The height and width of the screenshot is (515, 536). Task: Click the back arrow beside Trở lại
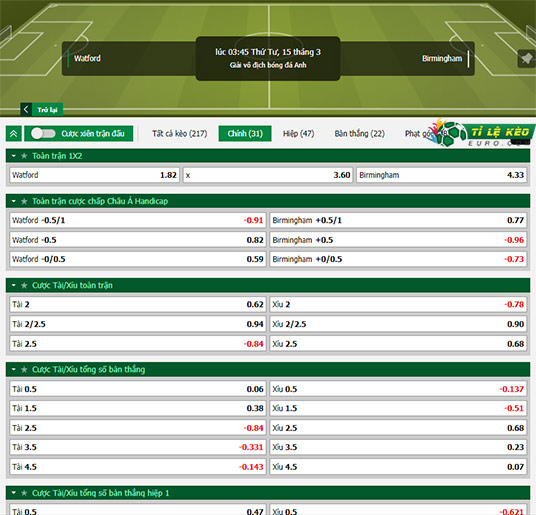pos(26,110)
